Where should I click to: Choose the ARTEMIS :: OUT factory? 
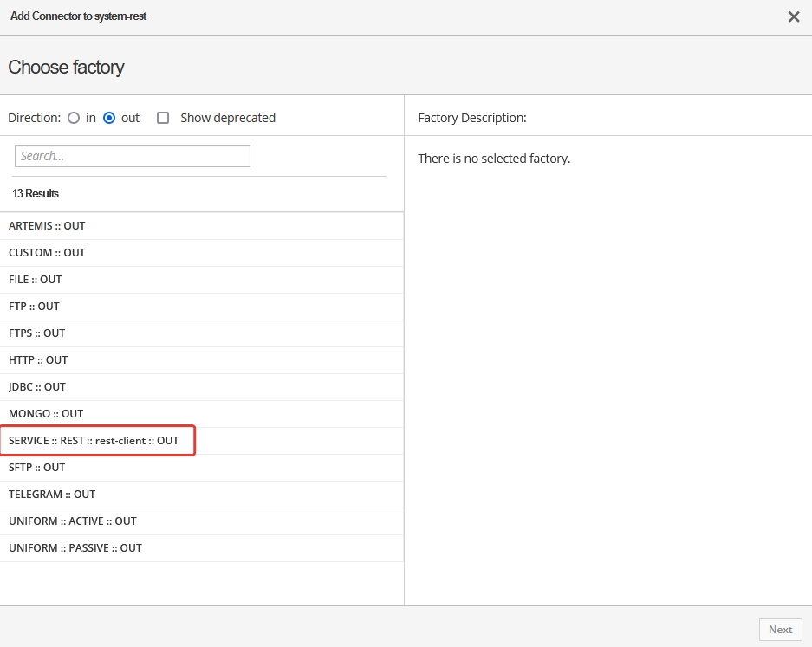pyautogui.click(x=48, y=226)
